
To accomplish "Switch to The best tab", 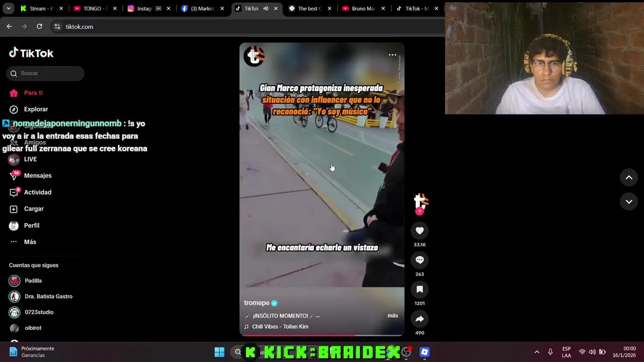I will 310,9.
